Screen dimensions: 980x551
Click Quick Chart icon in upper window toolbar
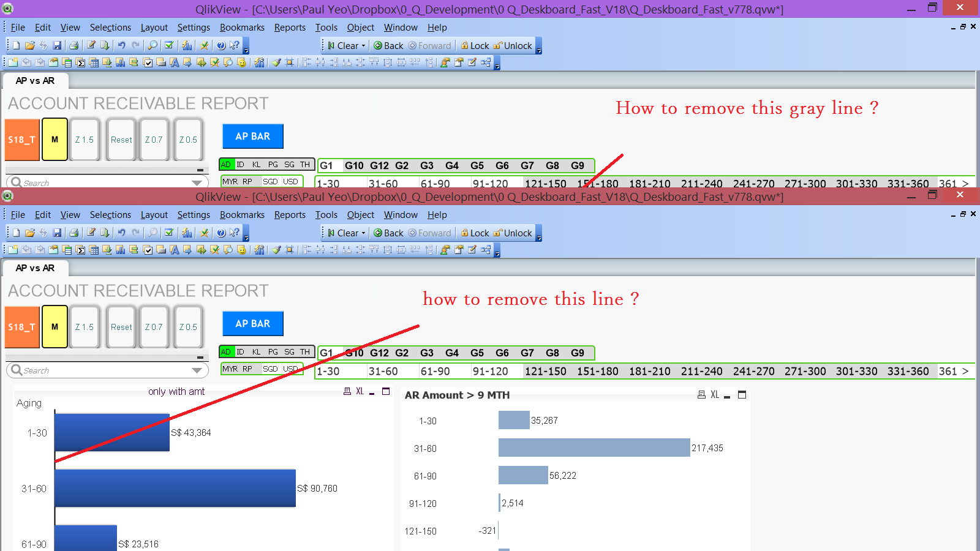(x=187, y=45)
